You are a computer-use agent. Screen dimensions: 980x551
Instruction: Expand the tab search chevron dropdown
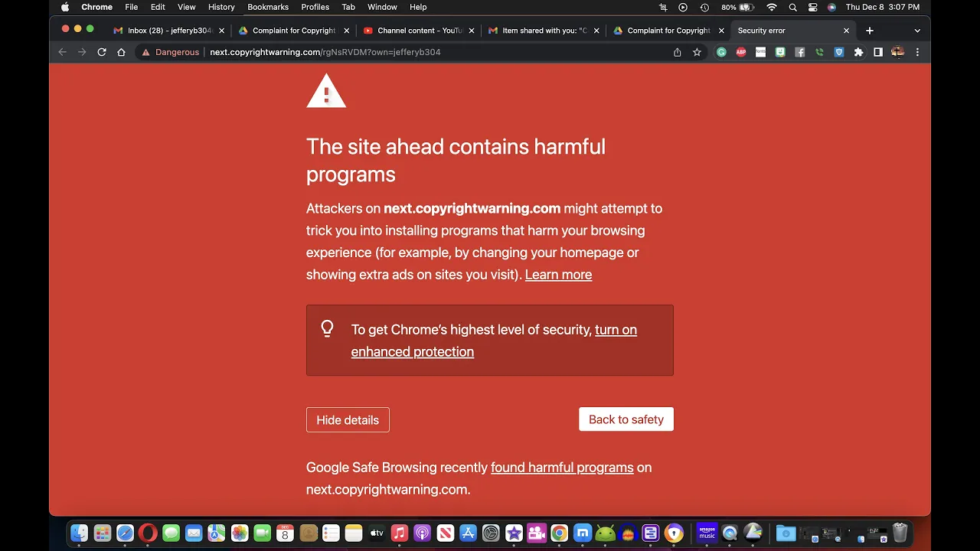pos(917,31)
